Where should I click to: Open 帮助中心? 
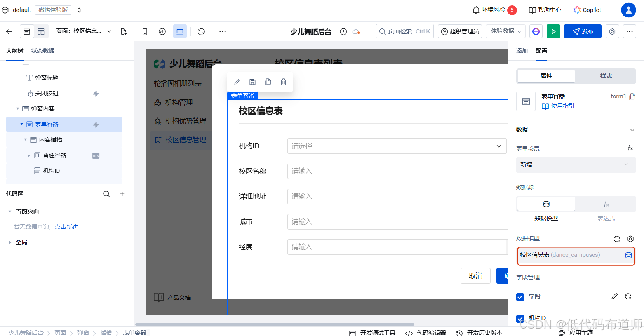pos(545,10)
